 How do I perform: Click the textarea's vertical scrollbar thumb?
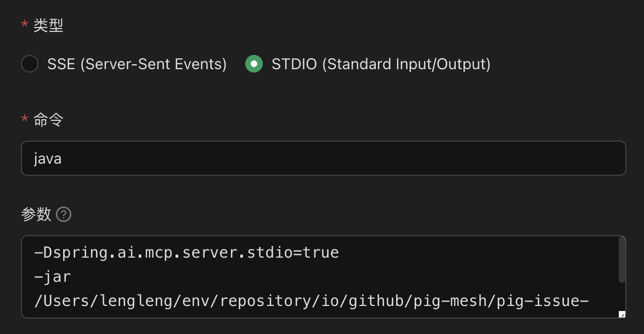622,260
